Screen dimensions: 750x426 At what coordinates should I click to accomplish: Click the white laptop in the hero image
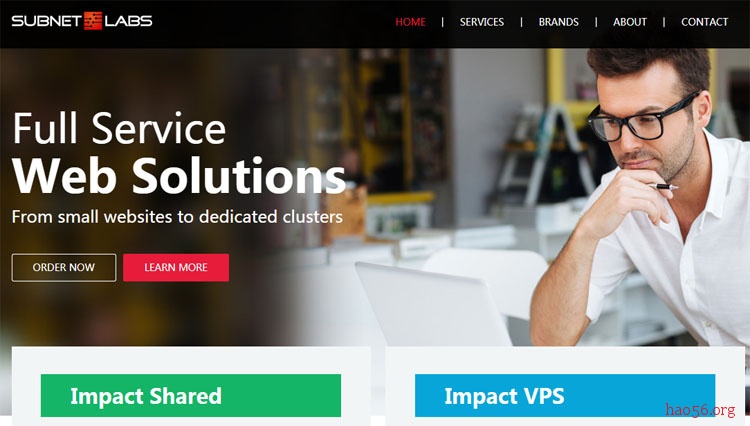[433, 304]
